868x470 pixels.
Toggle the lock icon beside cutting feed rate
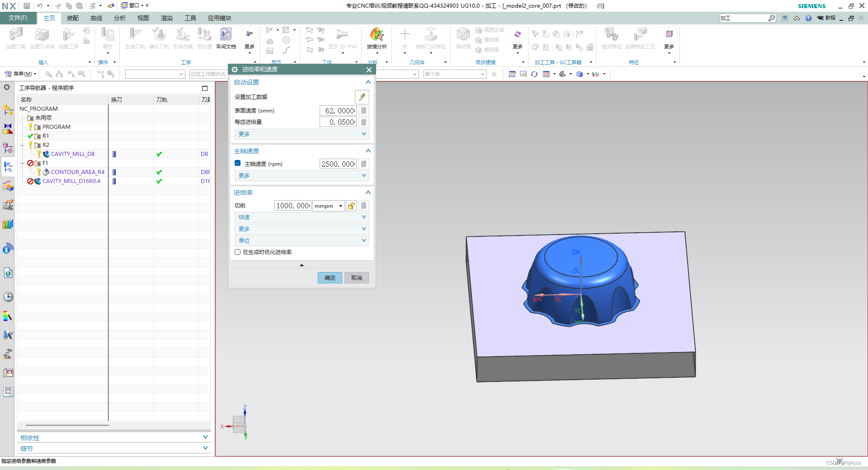(x=351, y=206)
